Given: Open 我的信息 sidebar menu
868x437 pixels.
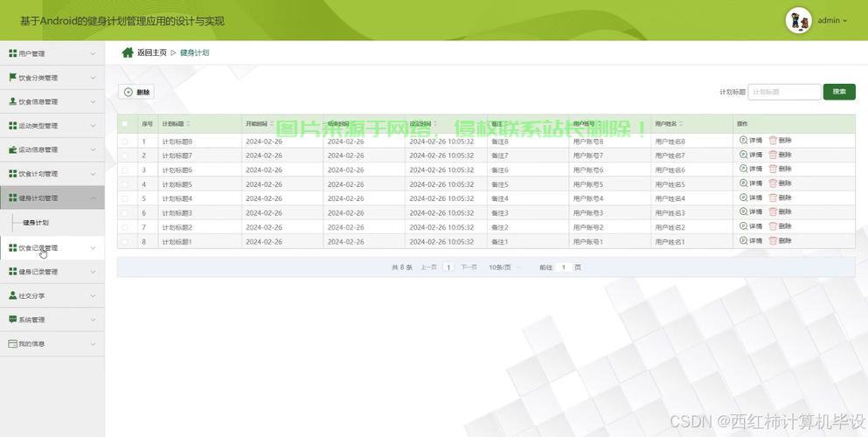Looking at the screenshot, I should pyautogui.click(x=52, y=344).
